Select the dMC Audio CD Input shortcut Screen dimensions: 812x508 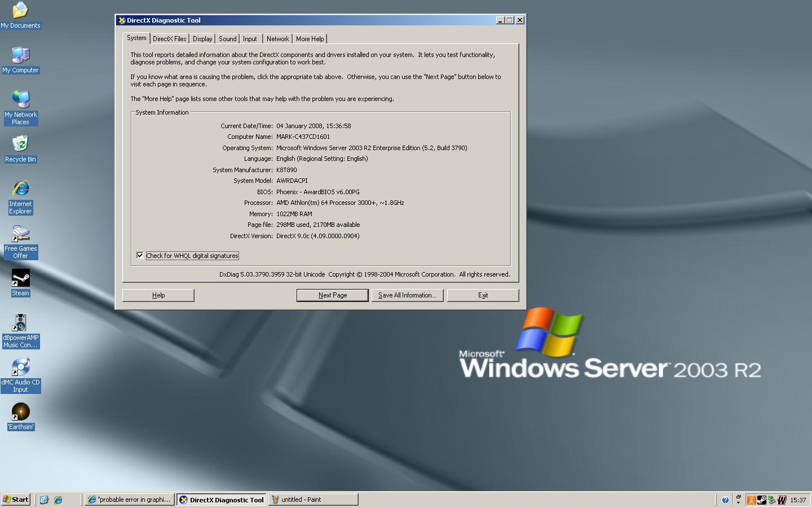point(20,375)
